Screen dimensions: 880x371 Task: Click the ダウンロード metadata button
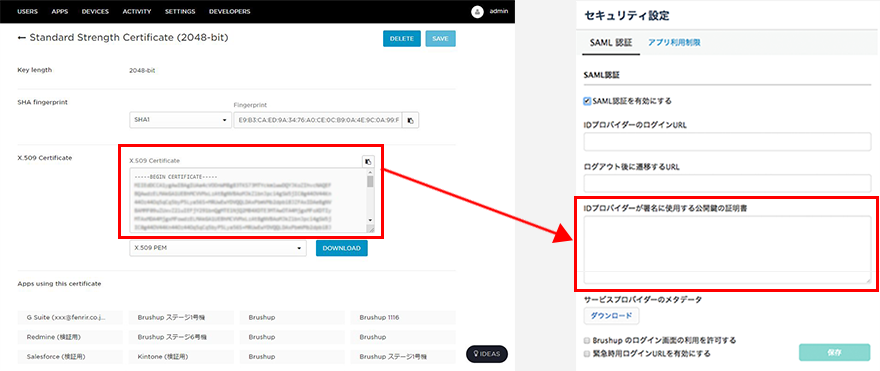click(611, 315)
